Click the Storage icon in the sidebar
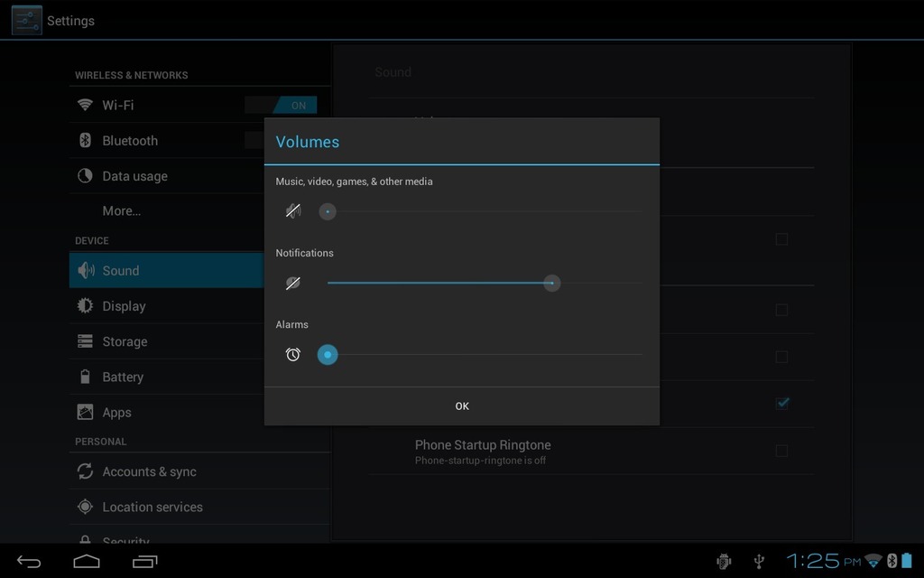Image resolution: width=924 pixels, height=578 pixels. (x=85, y=341)
